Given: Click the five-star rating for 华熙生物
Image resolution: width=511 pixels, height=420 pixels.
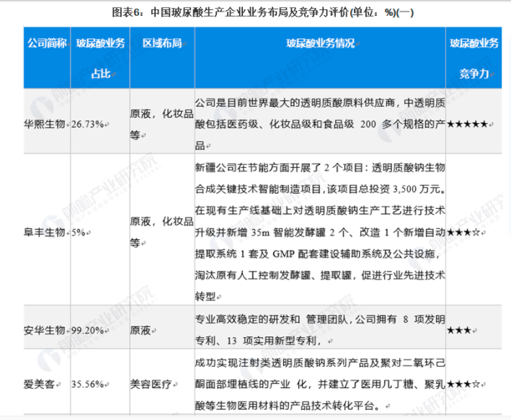Looking at the screenshot, I should [467, 124].
